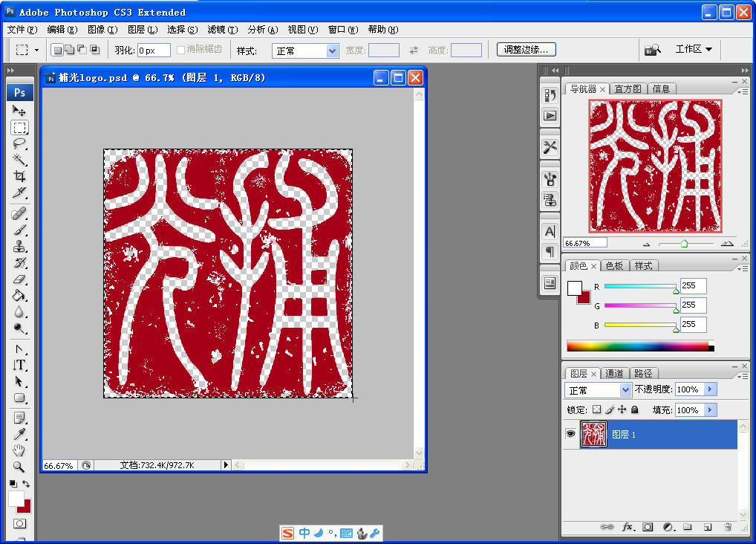Switch to the 通道 channels tab
This screenshot has width=756, height=544.
(616, 372)
